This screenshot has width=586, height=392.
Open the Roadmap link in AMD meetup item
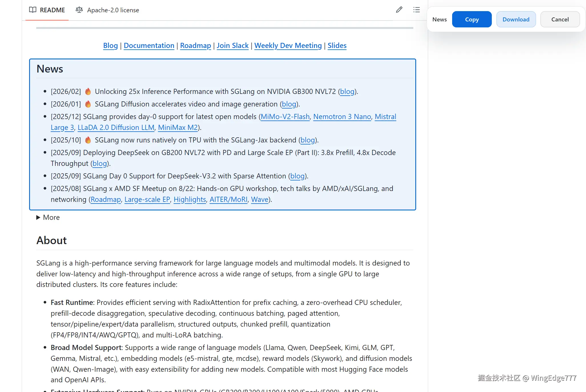coord(106,199)
